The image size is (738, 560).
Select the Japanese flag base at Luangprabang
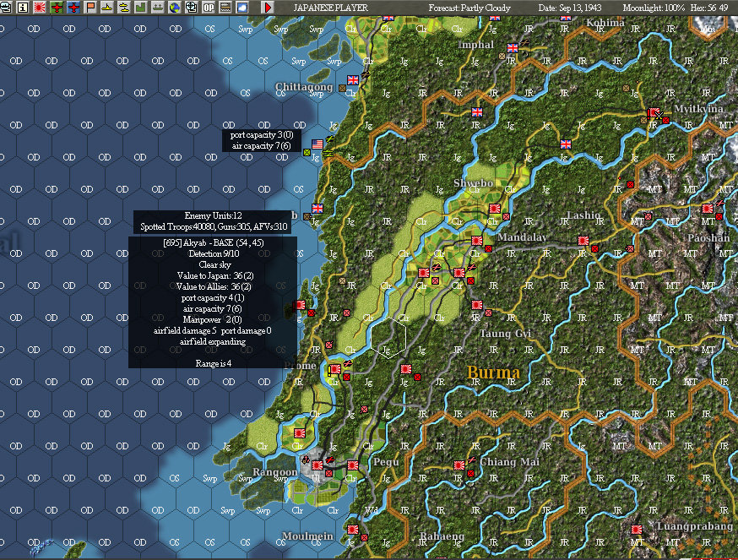point(637,530)
